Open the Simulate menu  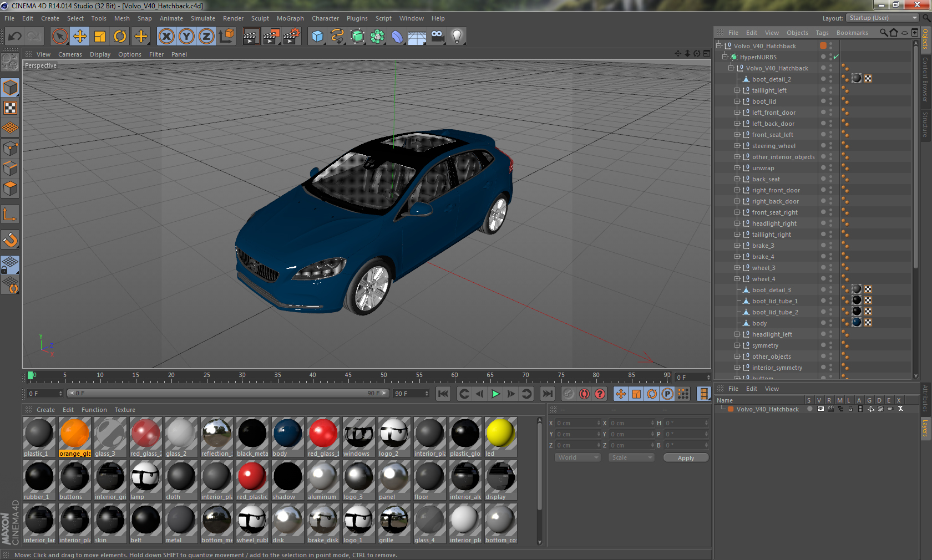tap(203, 18)
